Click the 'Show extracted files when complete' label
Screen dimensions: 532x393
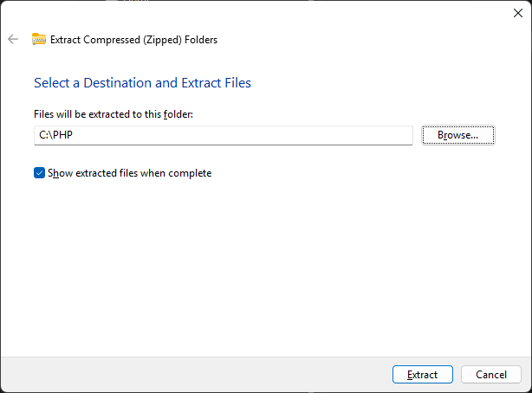coord(130,173)
